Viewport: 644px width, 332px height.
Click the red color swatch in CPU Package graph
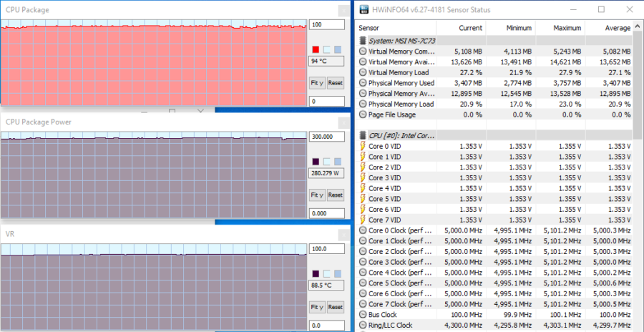(x=316, y=49)
